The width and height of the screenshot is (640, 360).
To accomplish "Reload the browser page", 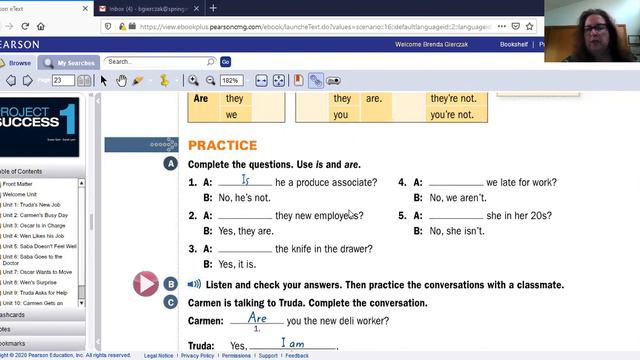I will tap(25, 27).
